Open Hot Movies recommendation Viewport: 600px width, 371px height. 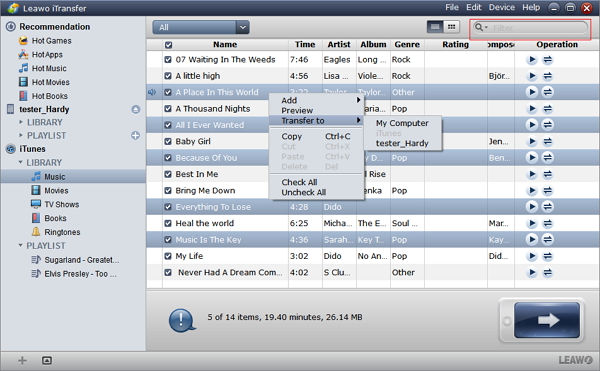(44, 82)
